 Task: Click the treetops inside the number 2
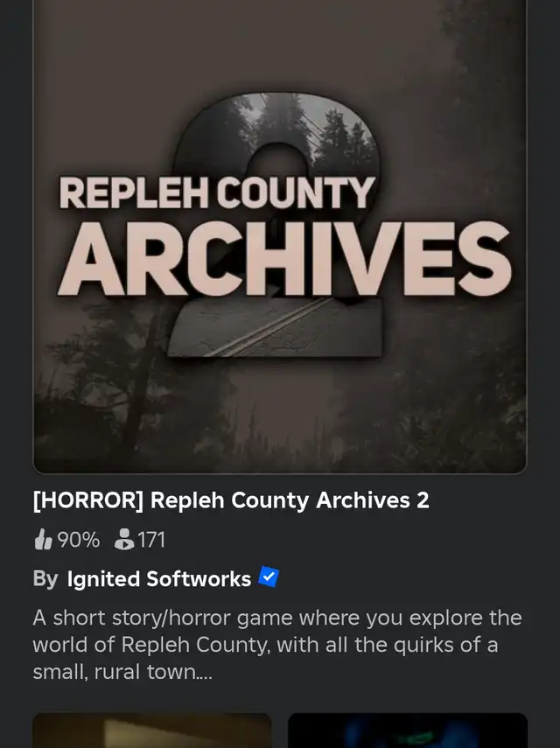pos(305,126)
